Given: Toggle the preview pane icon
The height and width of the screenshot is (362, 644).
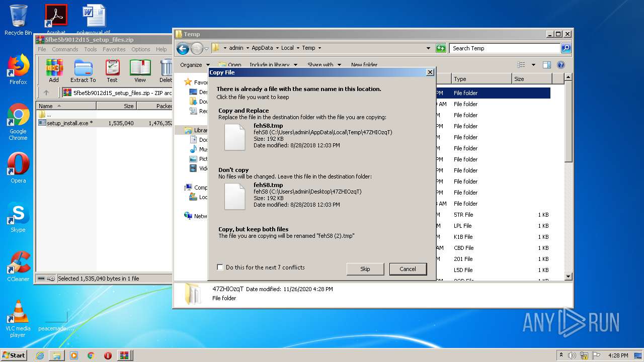Looking at the screenshot, I should (x=547, y=65).
